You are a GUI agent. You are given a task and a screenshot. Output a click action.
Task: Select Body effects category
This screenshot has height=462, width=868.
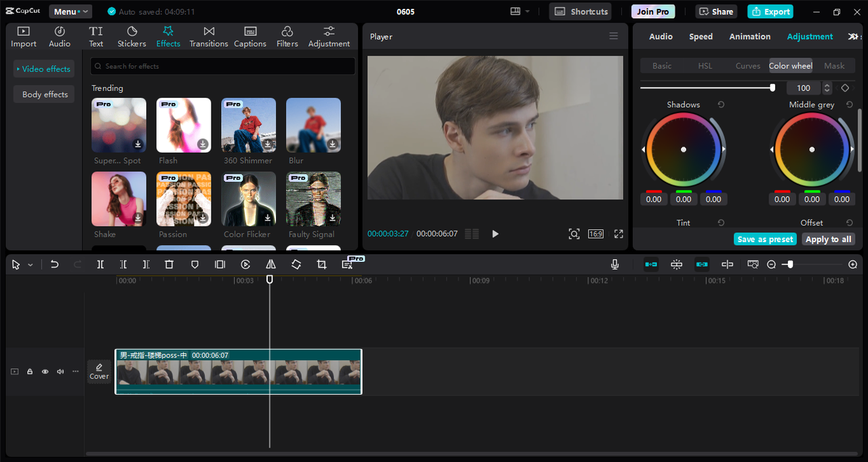[x=45, y=94]
